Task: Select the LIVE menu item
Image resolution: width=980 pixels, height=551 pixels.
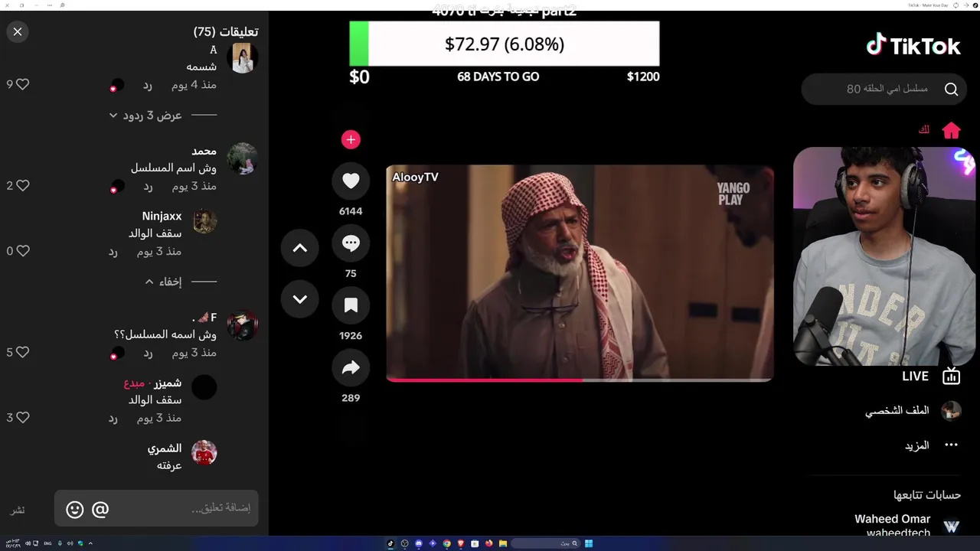Action: point(915,376)
